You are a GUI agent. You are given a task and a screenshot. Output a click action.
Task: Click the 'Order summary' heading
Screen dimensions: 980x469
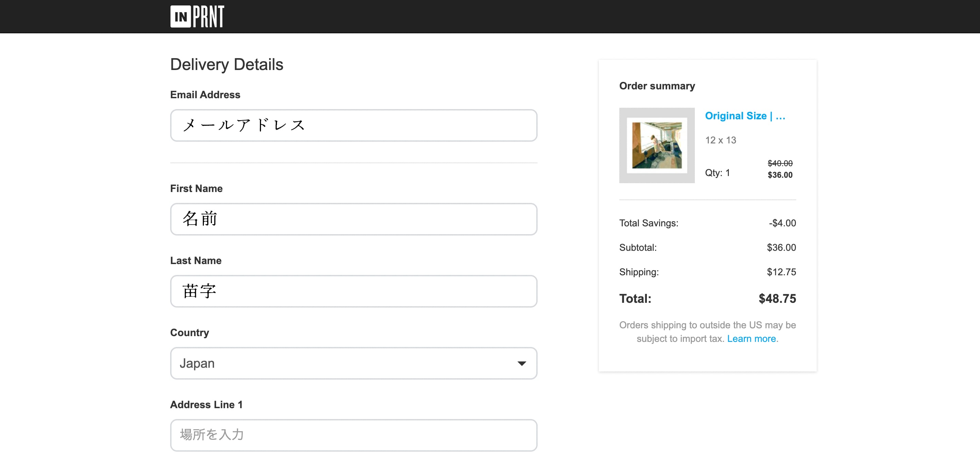[657, 86]
